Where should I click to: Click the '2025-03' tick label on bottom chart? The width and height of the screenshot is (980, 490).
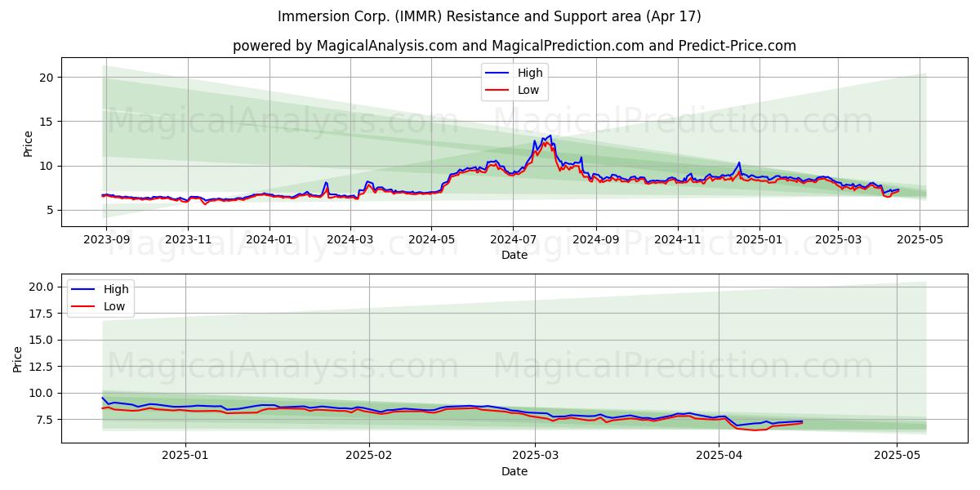point(535,456)
